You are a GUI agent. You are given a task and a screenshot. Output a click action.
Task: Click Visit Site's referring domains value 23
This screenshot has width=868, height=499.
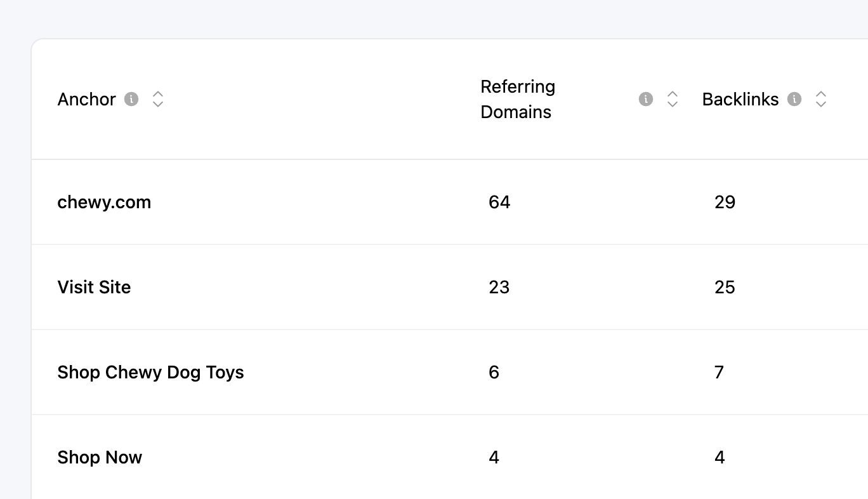click(x=499, y=287)
